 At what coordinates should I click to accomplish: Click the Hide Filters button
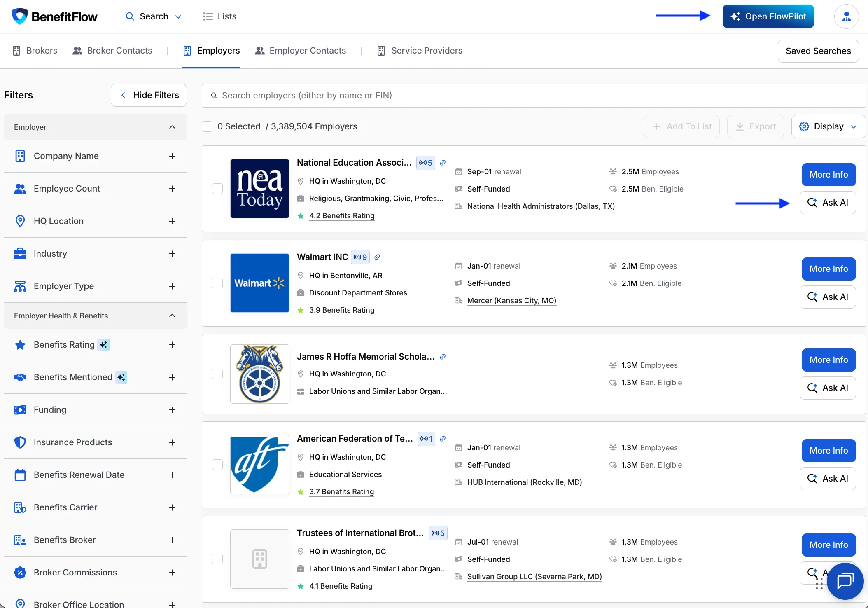pyautogui.click(x=149, y=95)
